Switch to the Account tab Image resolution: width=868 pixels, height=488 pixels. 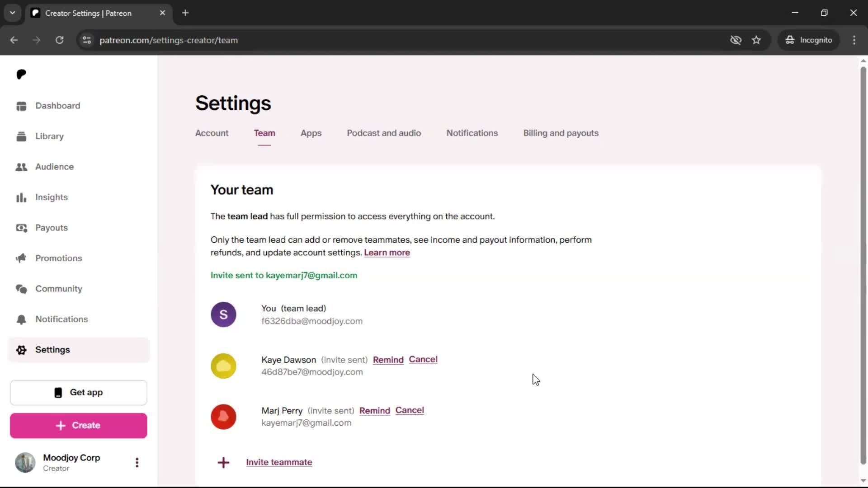click(x=212, y=133)
